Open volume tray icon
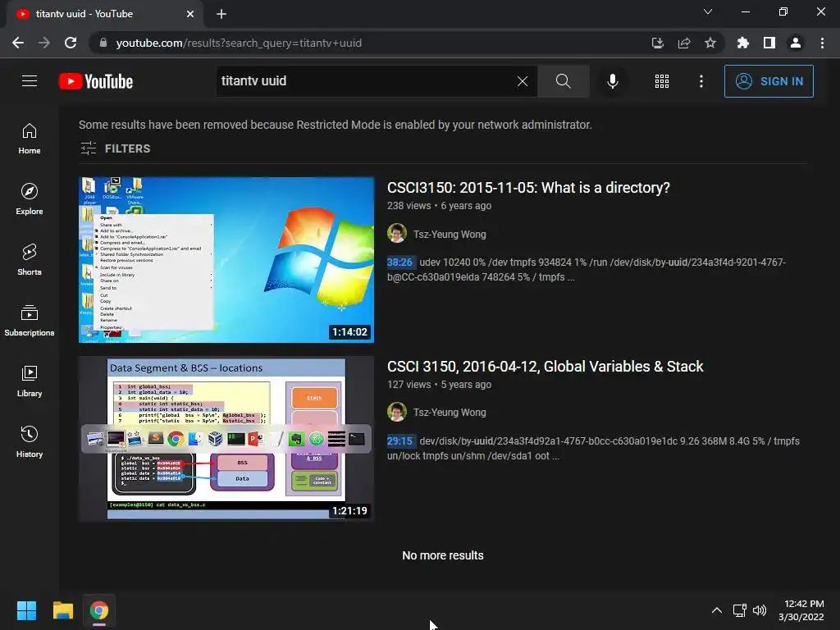840x630 pixels. (x=760, y=610)
